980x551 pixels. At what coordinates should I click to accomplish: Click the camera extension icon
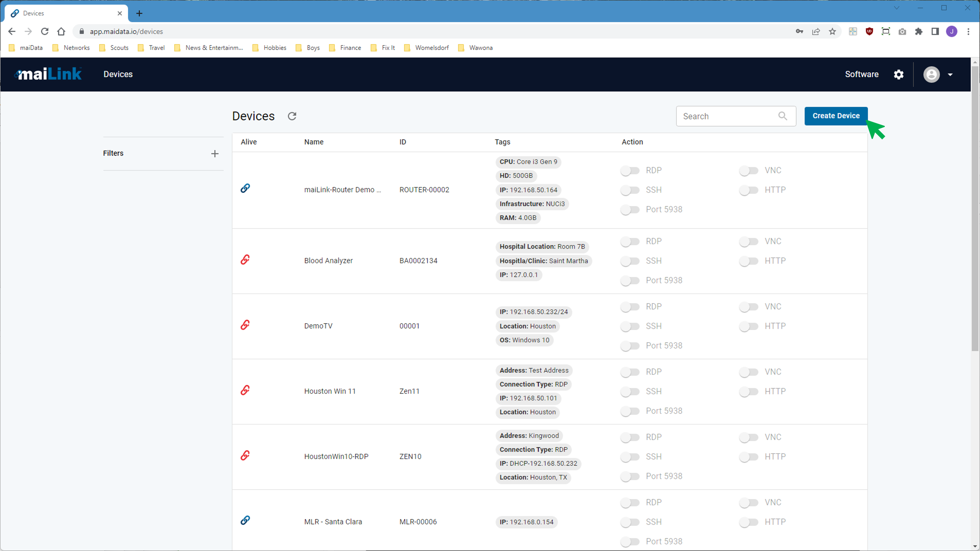point(902,32)
